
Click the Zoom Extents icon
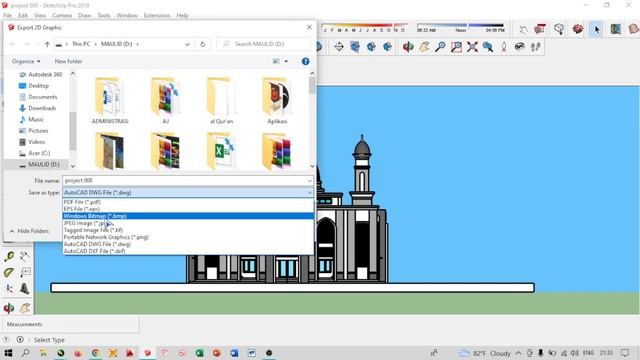click(x=472, y=47)
